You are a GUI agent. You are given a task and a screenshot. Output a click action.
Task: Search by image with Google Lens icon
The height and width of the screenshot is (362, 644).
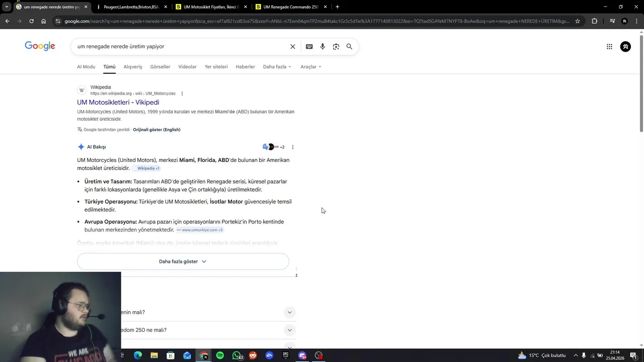click(x=336, y=46)
